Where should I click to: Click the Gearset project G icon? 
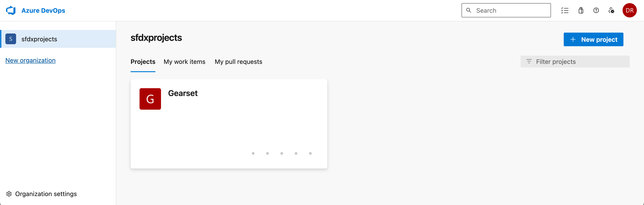pyautogui.click(x=150, y=99)
